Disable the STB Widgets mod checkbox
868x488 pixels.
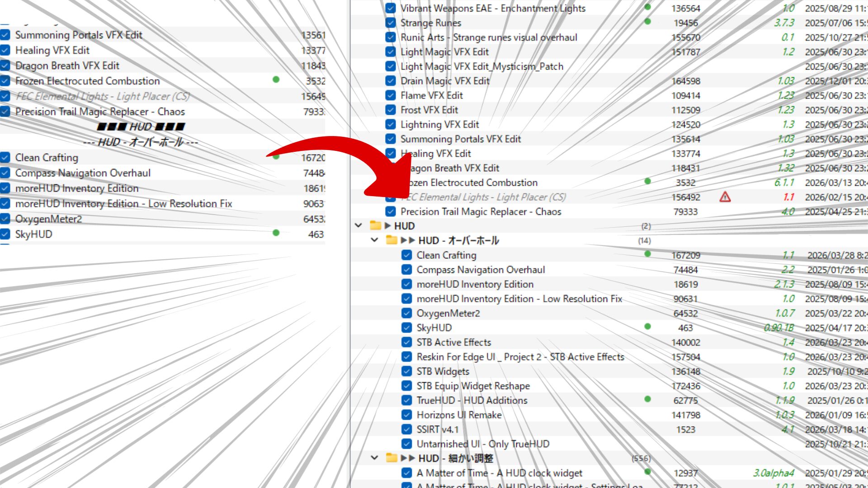(406, 371)
